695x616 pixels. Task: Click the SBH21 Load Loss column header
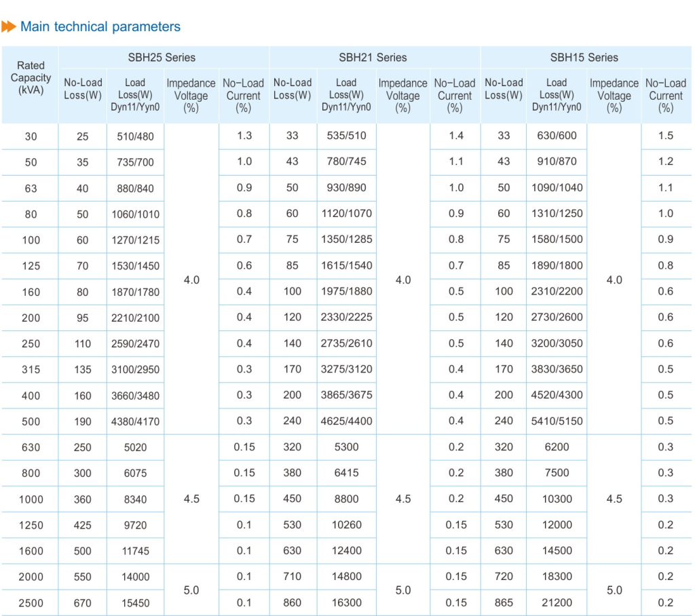346,96
